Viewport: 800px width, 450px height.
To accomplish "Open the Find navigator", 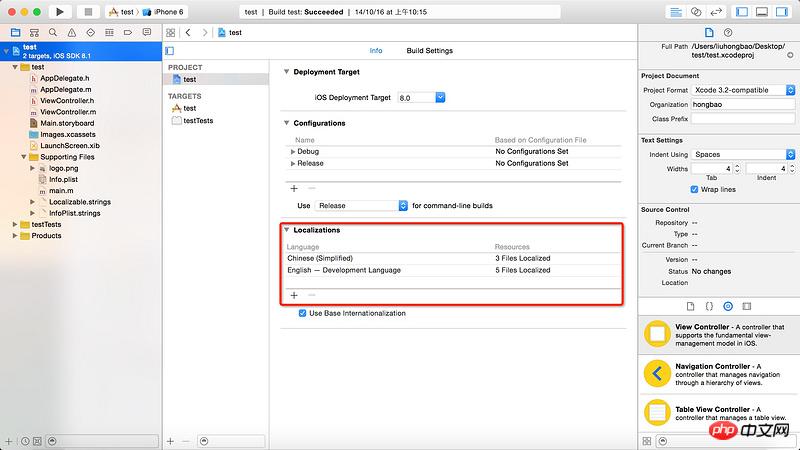I will (53, 33).
